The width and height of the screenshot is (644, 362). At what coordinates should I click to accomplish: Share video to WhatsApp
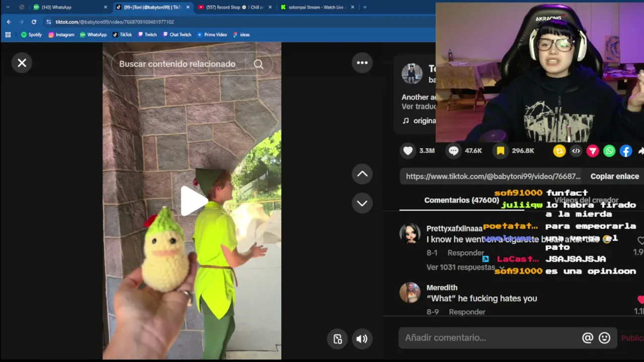609,151
